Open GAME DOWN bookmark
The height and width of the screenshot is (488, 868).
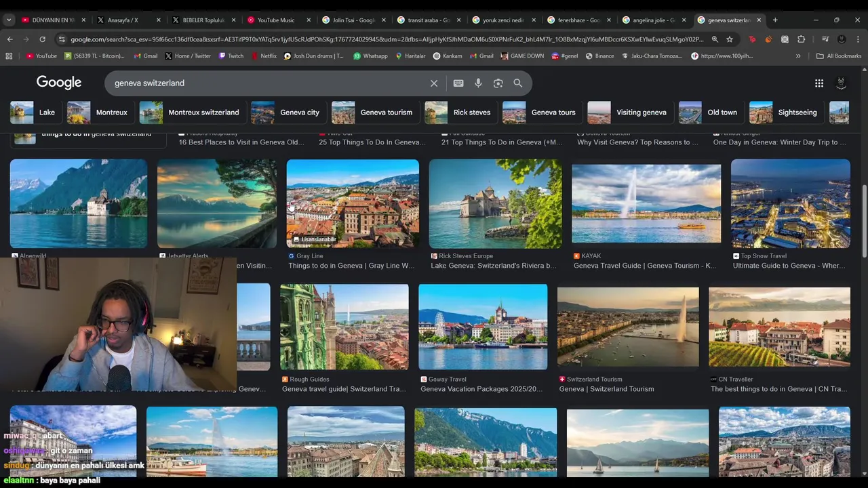pos(522,56)
